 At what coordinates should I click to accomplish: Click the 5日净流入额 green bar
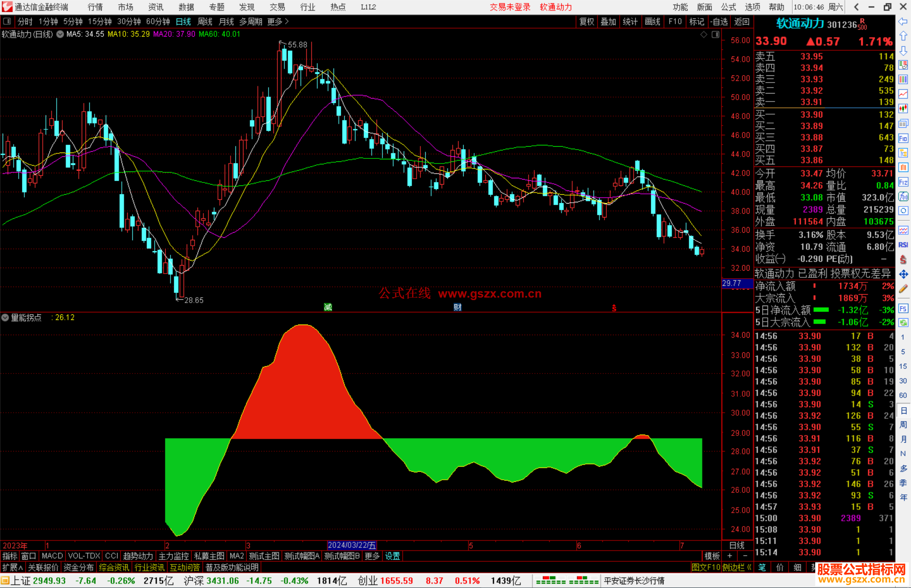click(821, 310)
